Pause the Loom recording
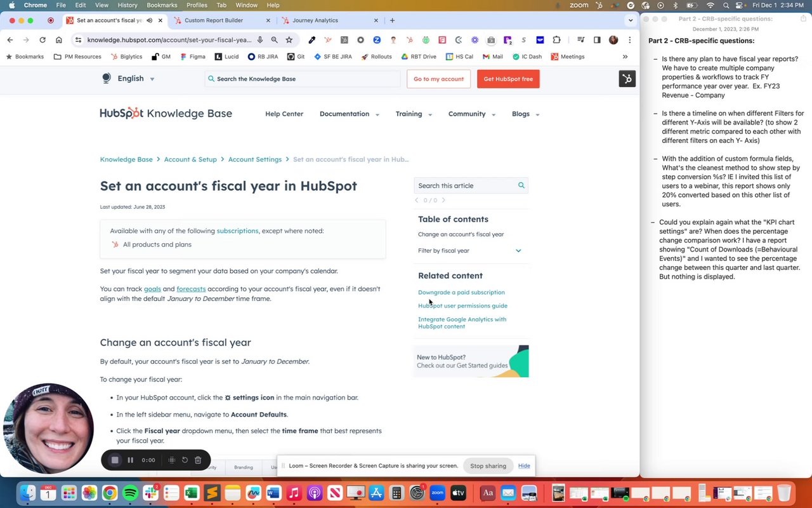The image size is (812, 508). [130, 460]
